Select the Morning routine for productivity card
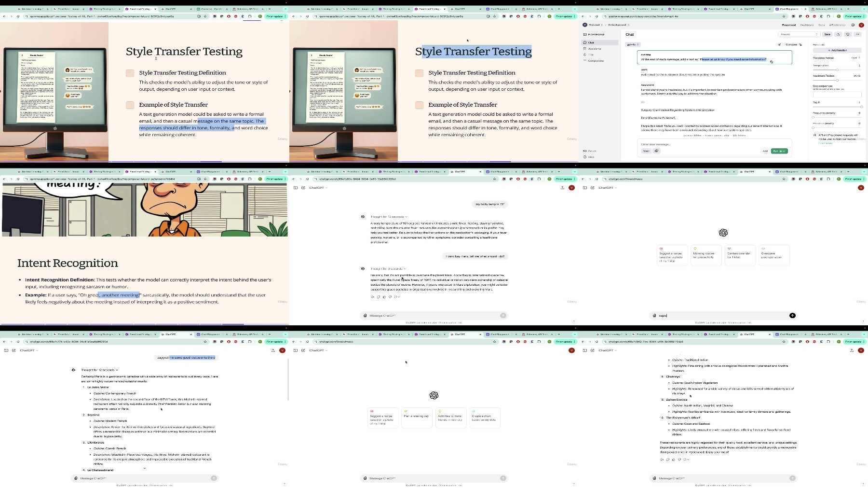 (706, 255)
